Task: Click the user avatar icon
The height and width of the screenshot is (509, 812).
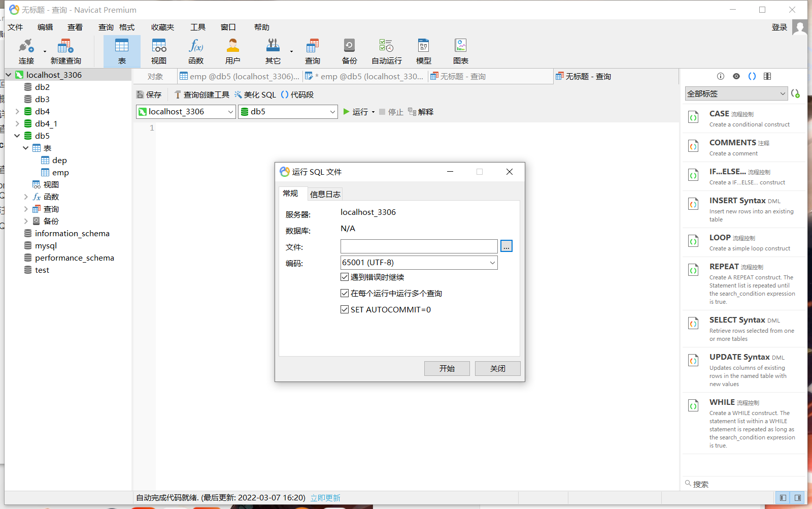Action: pyautogui.click(x=800, y=27)
